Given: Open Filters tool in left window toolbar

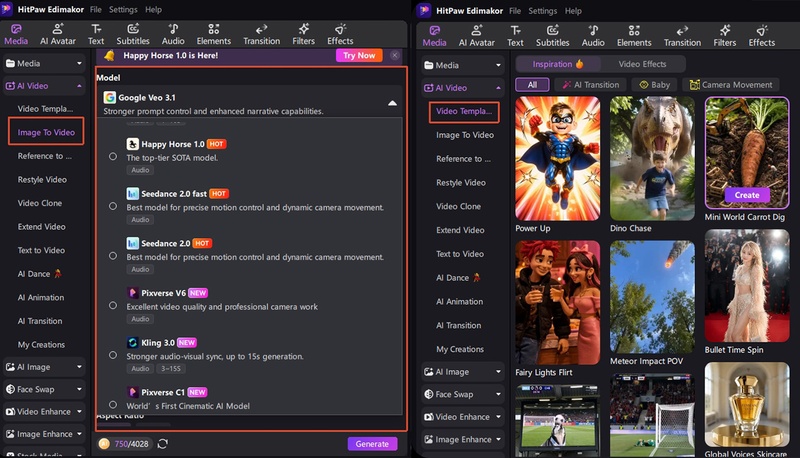Looking at the screenshot, I should click(303, 34).
